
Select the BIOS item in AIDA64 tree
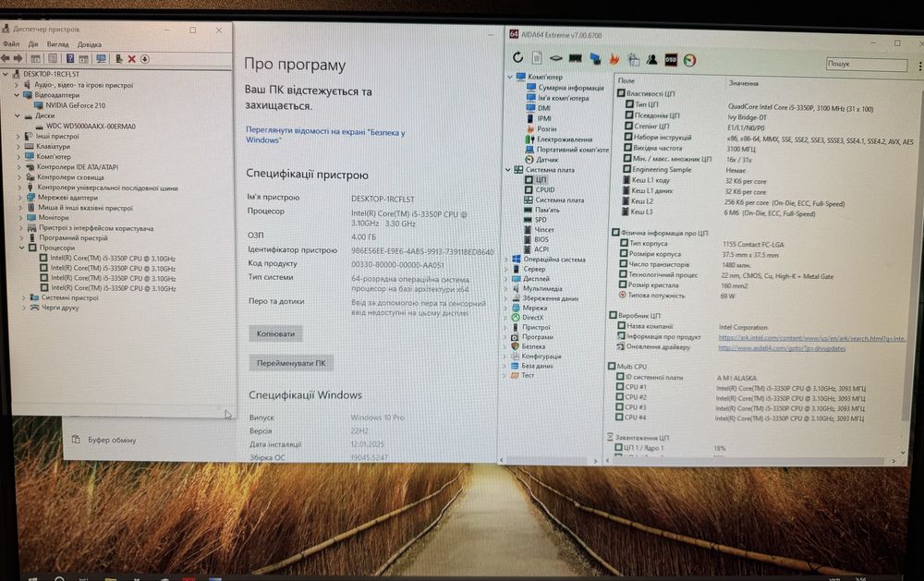536,239
